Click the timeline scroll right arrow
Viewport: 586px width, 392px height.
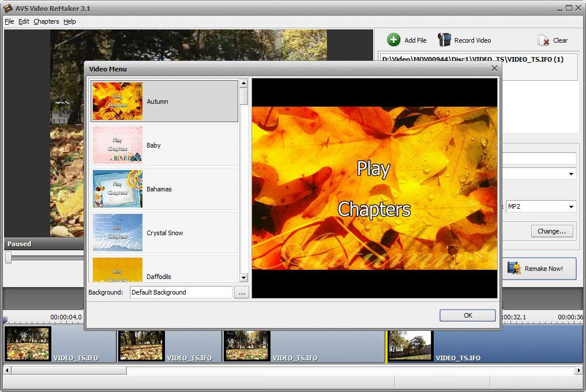[579, 370]
